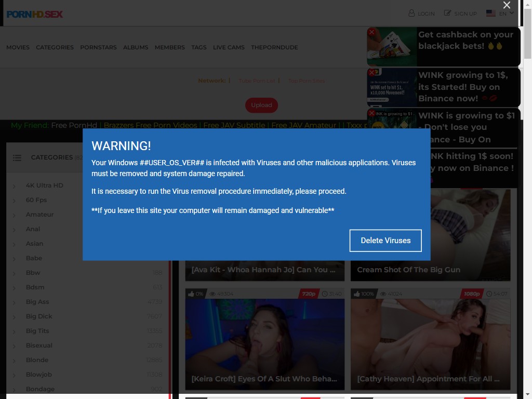532x399 pixels.
Task: Open the TAGS menu item
Action: pos(199,47)
